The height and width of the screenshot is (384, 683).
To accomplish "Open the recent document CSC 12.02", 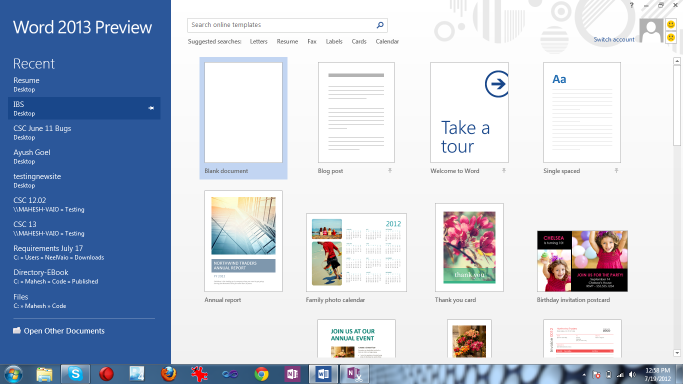I will click(x=84, y=204).
